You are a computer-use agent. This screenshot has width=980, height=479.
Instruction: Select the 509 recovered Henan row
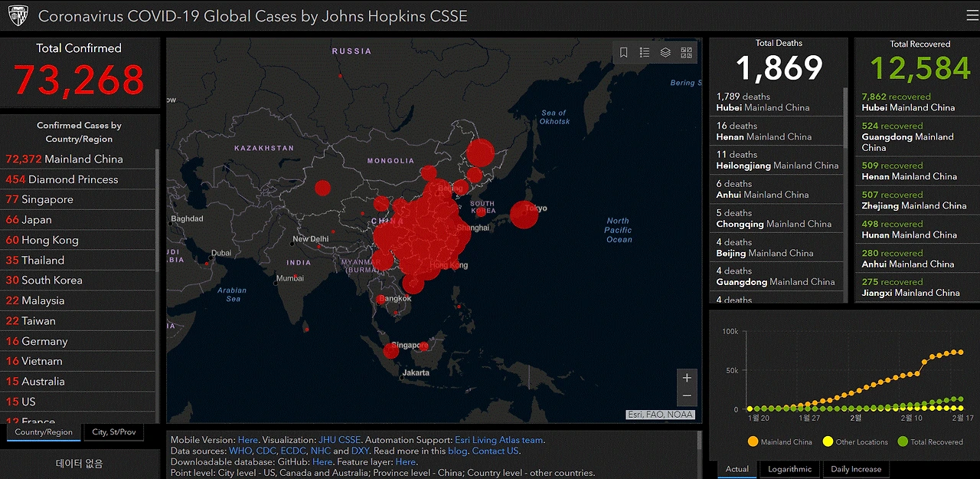tap(917, 171)
